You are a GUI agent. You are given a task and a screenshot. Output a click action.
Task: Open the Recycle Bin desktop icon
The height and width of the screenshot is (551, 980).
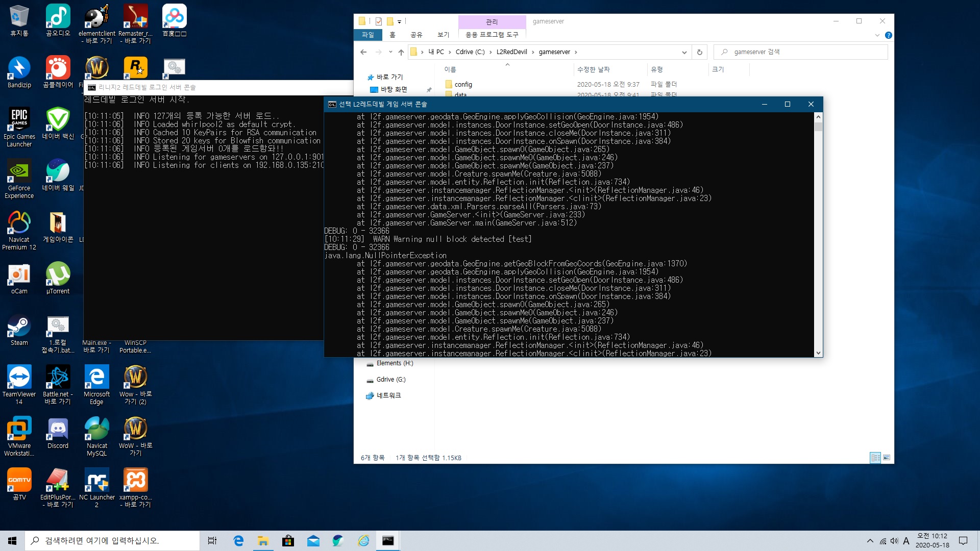19,20
